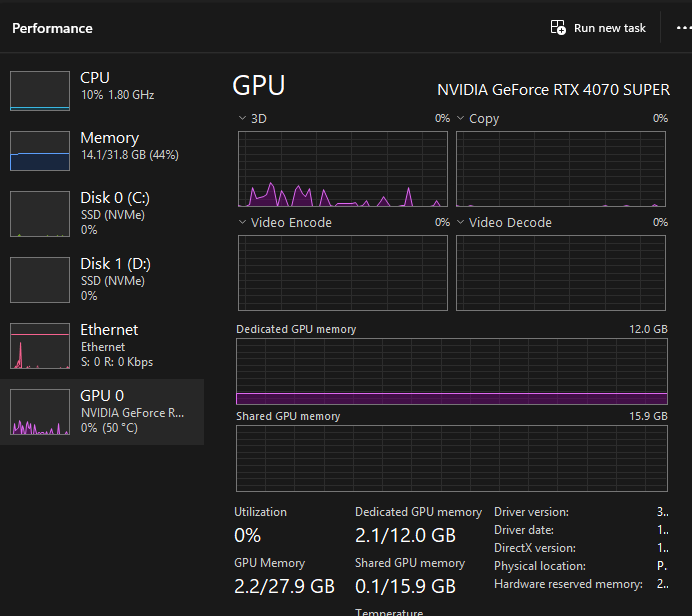Click the Performance page heading

(52, 28)
